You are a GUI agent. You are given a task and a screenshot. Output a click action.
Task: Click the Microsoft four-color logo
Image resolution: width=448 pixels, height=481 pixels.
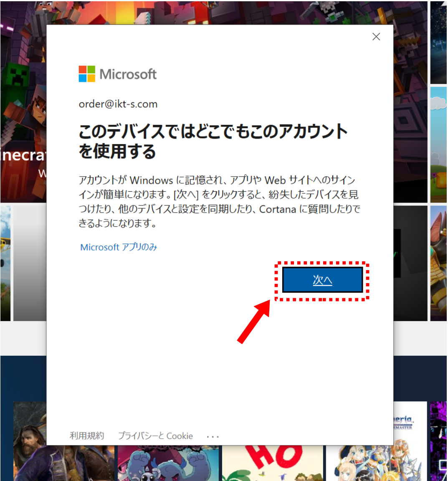point(87,74)
